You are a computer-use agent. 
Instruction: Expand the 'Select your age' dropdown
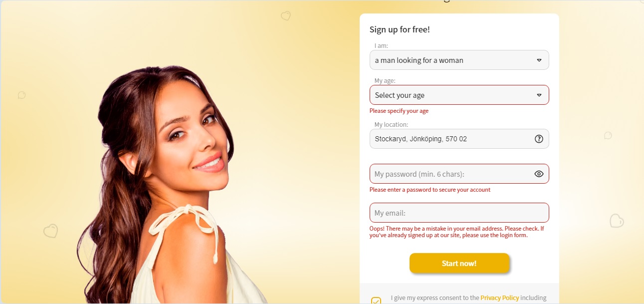[459, 95]
